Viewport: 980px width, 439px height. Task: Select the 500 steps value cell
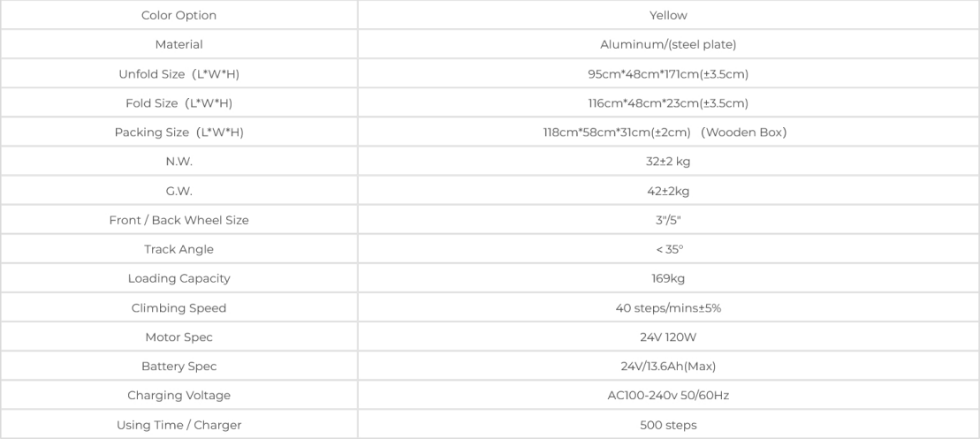click(668, 425)
